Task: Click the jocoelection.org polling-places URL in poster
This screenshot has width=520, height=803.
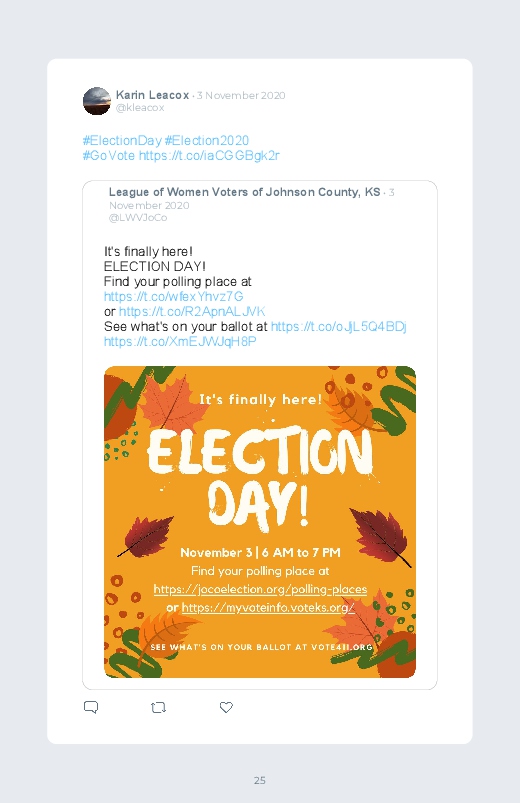Action: click(260, 589)
